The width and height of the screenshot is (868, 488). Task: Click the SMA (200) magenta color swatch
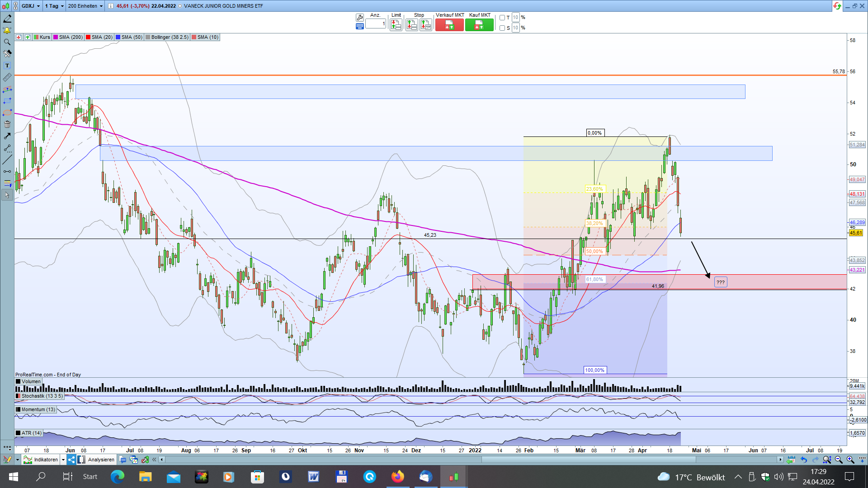coord(56,37)
